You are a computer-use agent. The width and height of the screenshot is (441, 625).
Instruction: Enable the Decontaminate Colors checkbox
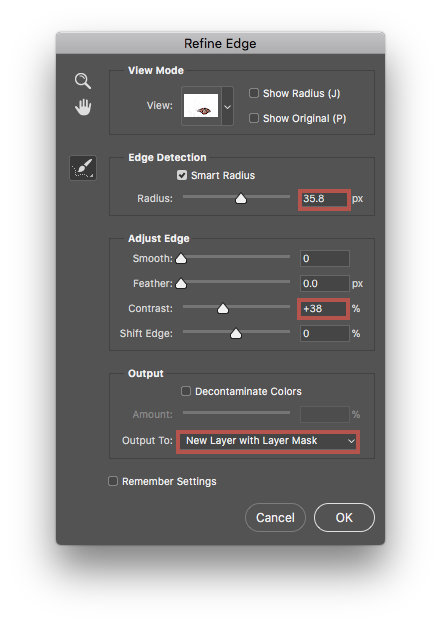(x=186, y=391)
